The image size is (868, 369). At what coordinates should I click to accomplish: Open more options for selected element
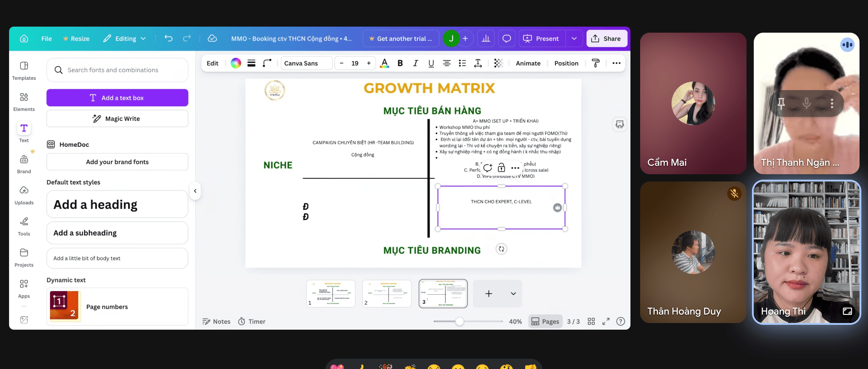point(515,168)
